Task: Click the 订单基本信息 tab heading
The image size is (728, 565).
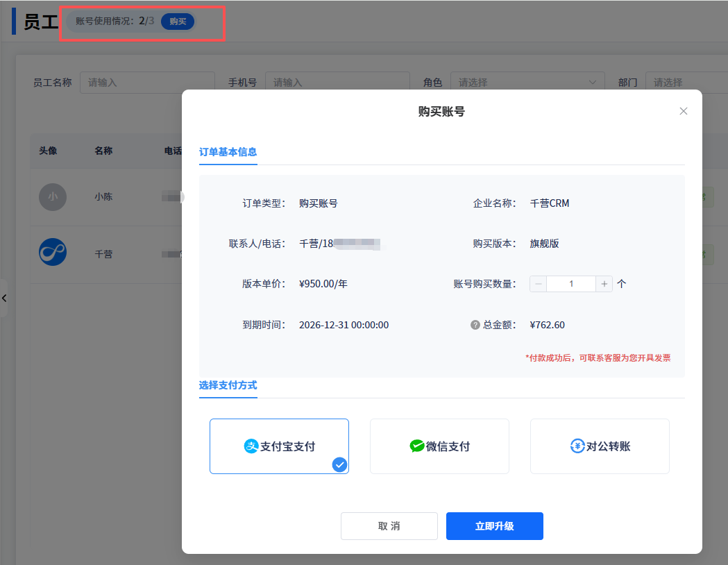Action: [x=228, y=152]
